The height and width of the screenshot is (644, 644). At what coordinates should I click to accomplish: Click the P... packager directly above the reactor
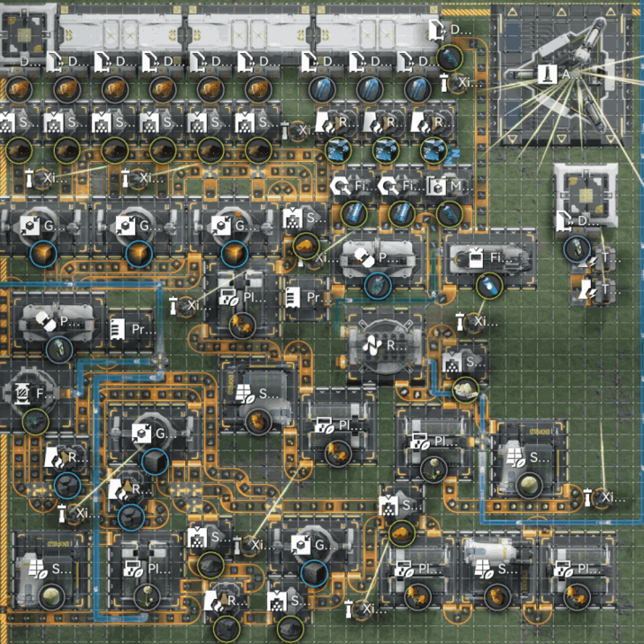(377, 258)
